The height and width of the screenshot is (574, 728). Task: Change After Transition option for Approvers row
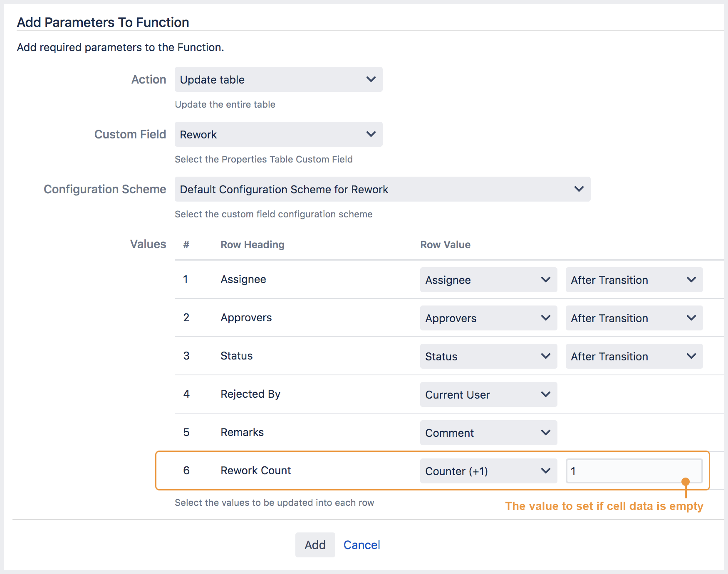click(634, 318)
